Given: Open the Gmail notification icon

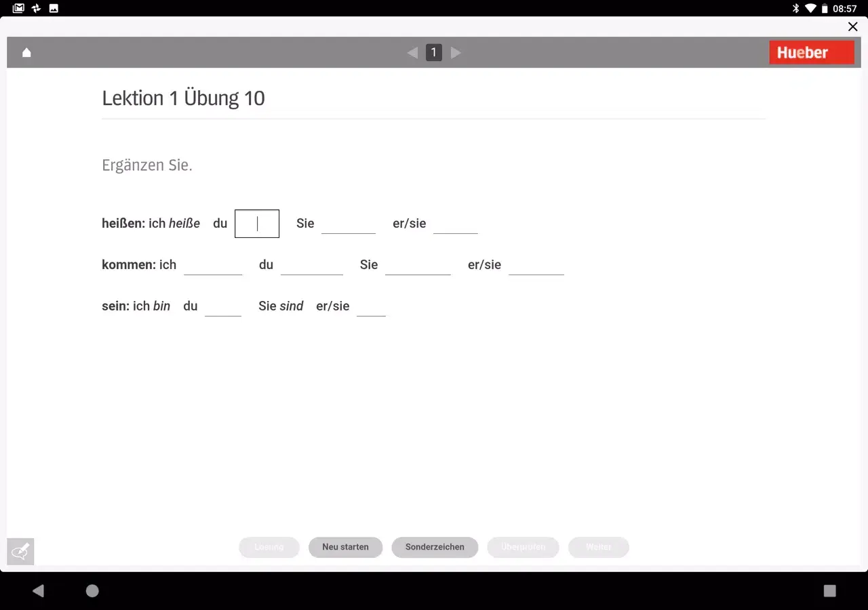Looking at the screenshot, I should point(18,8).
